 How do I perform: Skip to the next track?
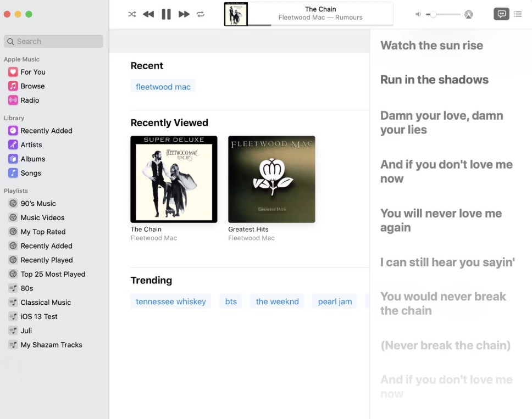tap(184, 14)
